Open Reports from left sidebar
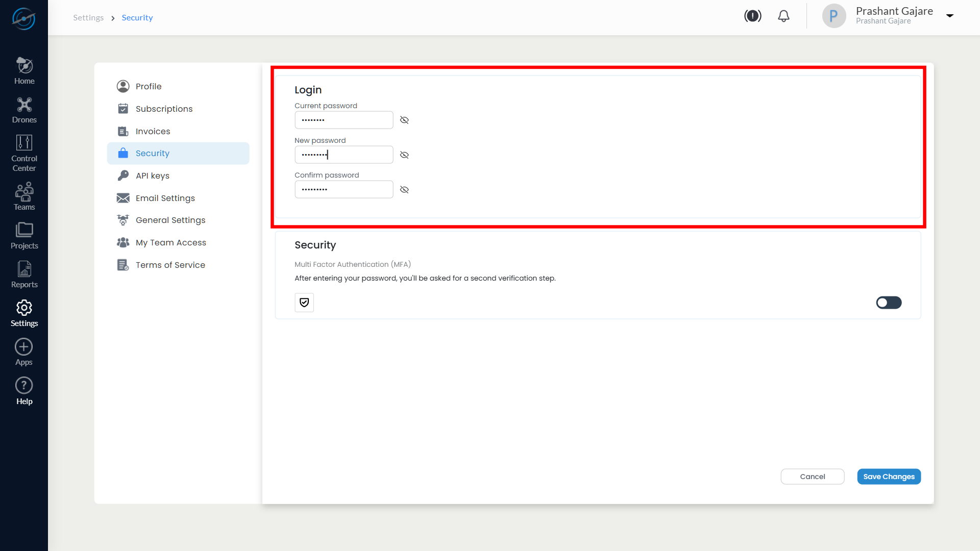Image resolution: width=980 pixels, height=551 pixels. [24, 274]
